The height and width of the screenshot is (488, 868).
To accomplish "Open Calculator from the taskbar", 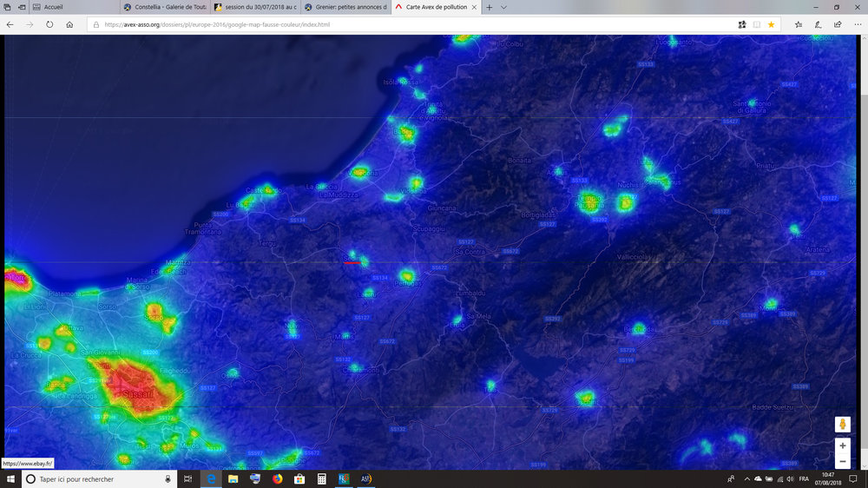I will 322,479.
